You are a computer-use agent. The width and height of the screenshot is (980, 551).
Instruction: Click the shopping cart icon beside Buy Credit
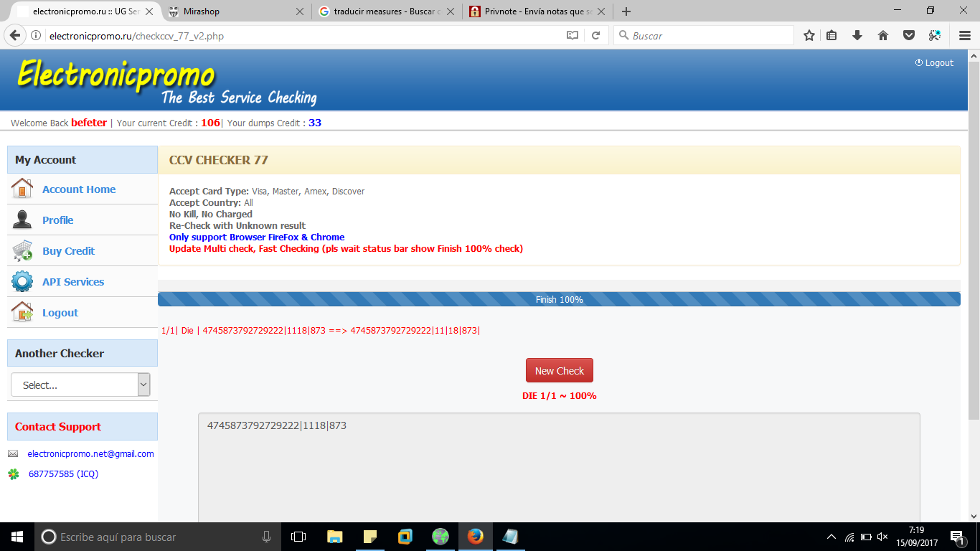coord(22,250)
